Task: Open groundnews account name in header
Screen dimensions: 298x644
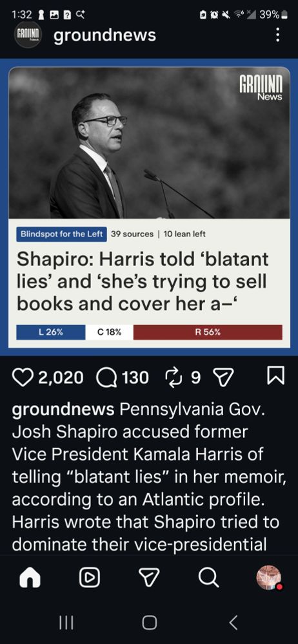Action: pyautogui.click(x=105, y=35)
